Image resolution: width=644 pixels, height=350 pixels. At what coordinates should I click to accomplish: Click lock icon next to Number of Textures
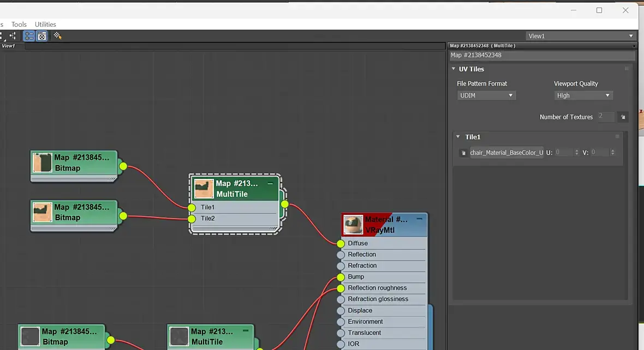[x=623, y=117]
